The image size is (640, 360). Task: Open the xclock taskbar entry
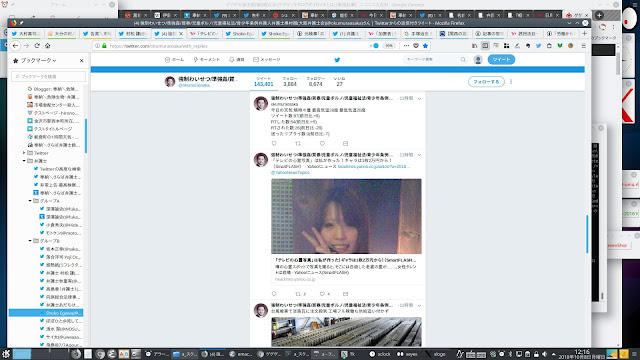pos(380,354)
